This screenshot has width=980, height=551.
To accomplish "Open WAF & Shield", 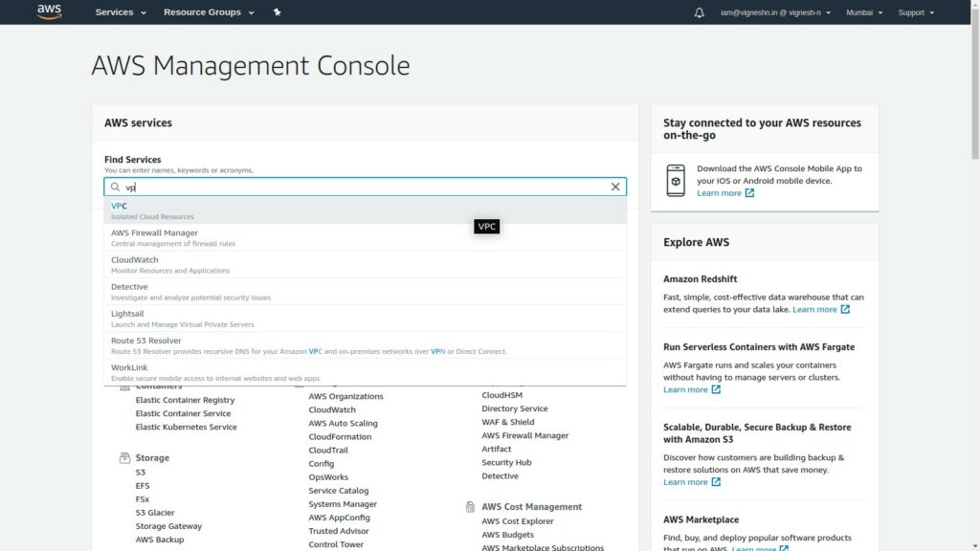I will (508, 422).
